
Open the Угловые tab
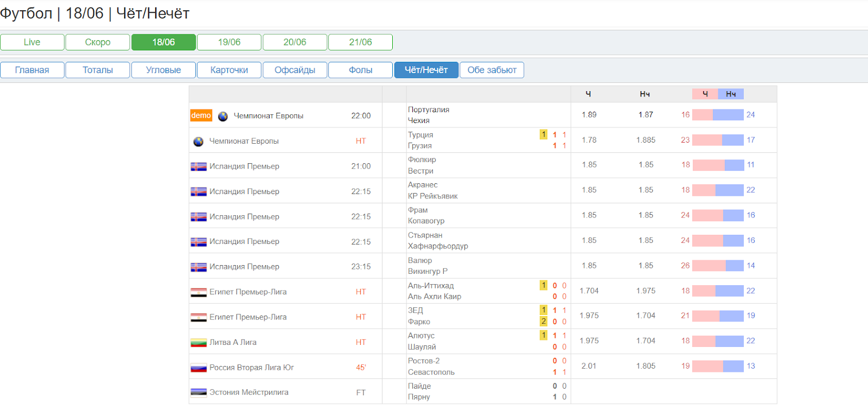point(163,70)
